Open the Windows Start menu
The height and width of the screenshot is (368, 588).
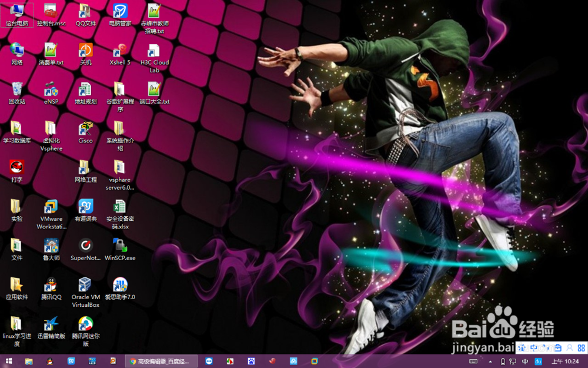point(9,362)
